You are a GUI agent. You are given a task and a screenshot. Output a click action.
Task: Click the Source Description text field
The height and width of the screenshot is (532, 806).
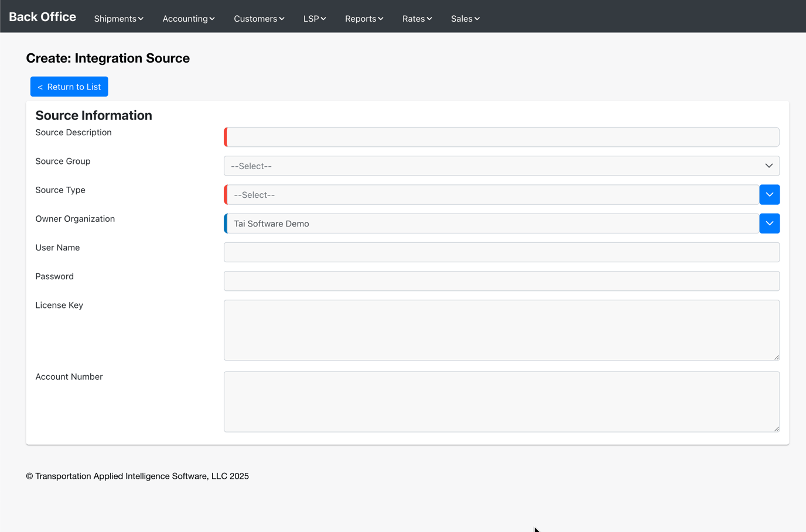[502, 137]
